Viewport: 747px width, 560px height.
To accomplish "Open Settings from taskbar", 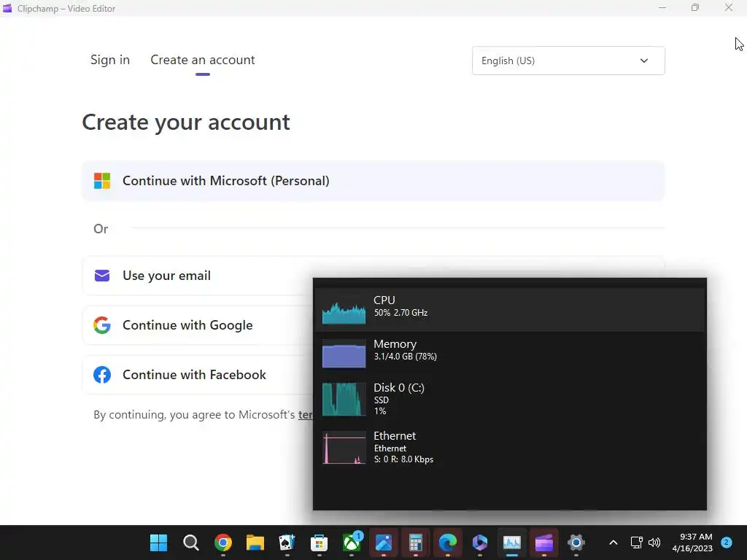I will click(x=576, y=542).
